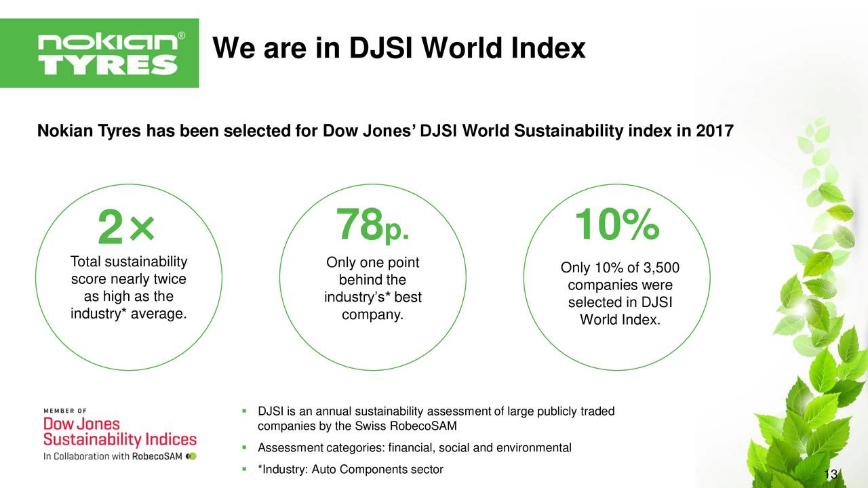Select the slide title 'We are in DJSI World Index'

(399, 48)
